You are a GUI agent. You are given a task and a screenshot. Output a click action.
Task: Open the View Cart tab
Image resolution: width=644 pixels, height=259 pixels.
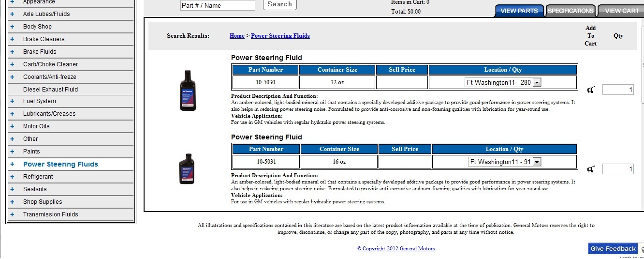click(x=622, y=11)
